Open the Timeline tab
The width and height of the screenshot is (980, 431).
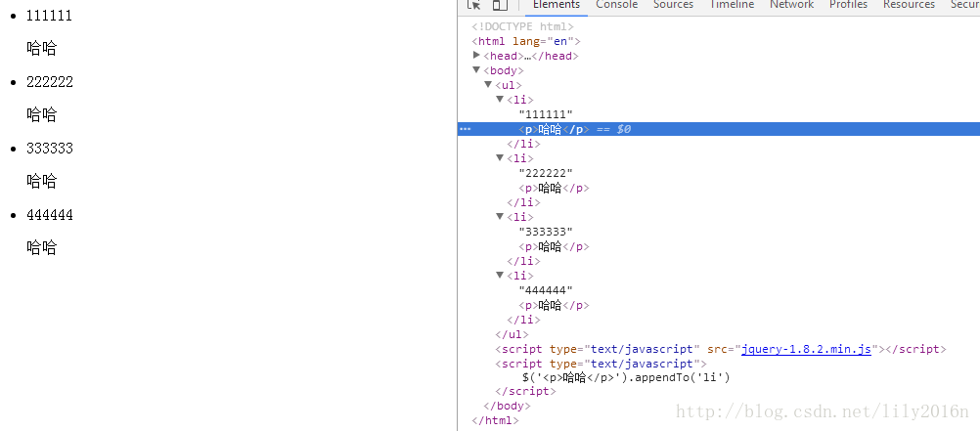(x=732, y=5)
